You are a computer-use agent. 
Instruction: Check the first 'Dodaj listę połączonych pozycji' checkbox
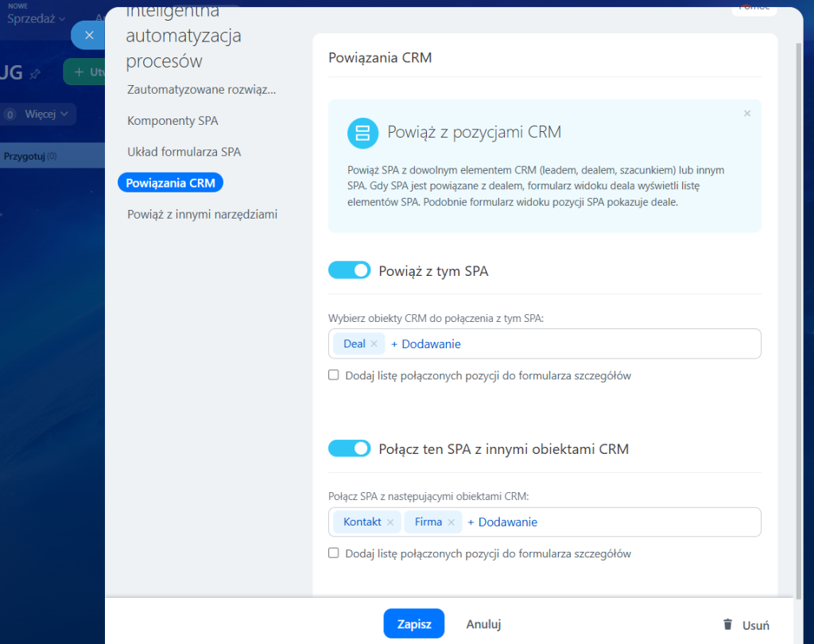(x=334, y=375)
